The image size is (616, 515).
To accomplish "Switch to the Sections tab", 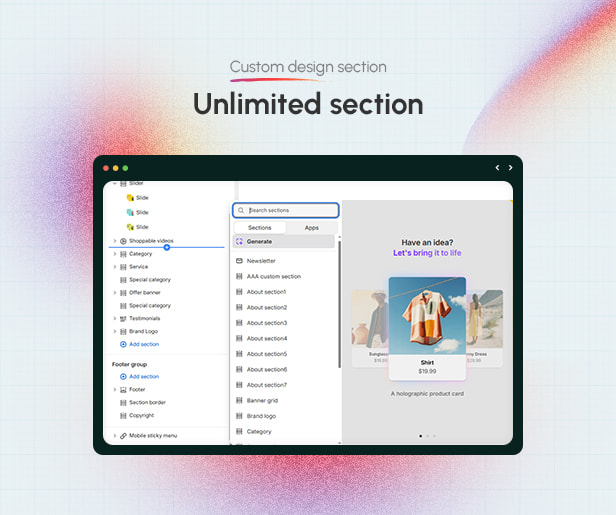I will (x=260, y=227).
